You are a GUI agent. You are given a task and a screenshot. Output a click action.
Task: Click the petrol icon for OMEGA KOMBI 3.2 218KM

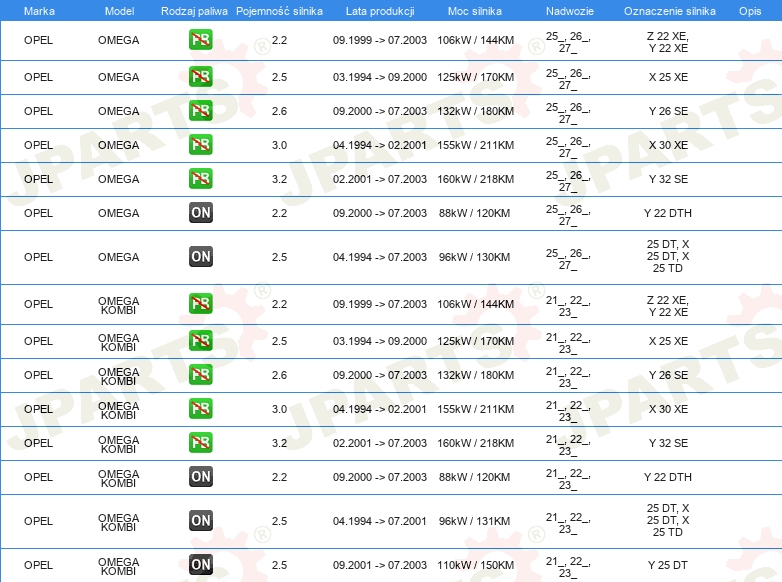click(200, 442)
